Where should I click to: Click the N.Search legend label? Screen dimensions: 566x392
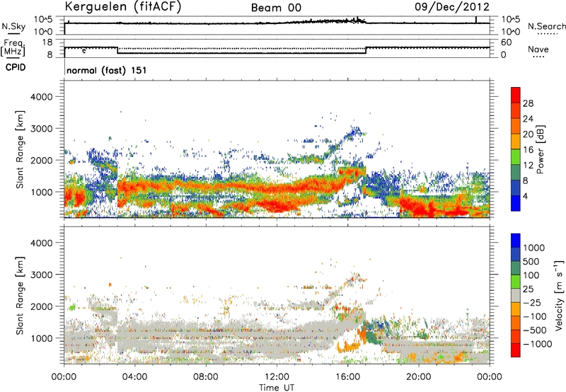547,26
